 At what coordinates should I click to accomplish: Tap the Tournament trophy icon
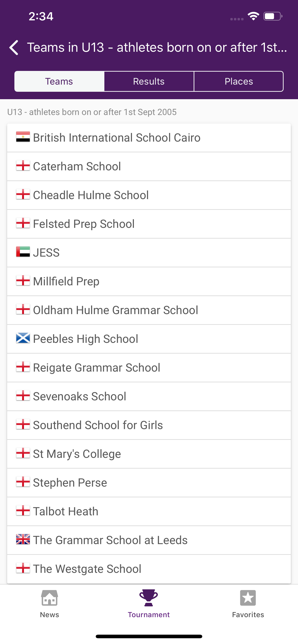(149, 598)
